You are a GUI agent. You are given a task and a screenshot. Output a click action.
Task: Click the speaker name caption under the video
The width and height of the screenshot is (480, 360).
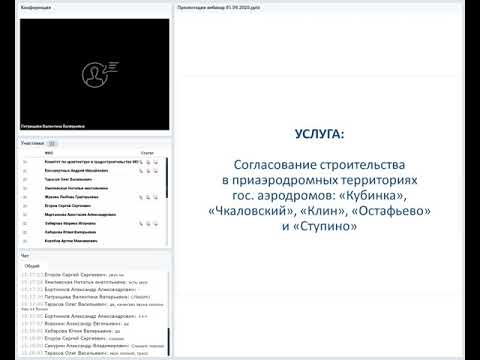[53, 126]
